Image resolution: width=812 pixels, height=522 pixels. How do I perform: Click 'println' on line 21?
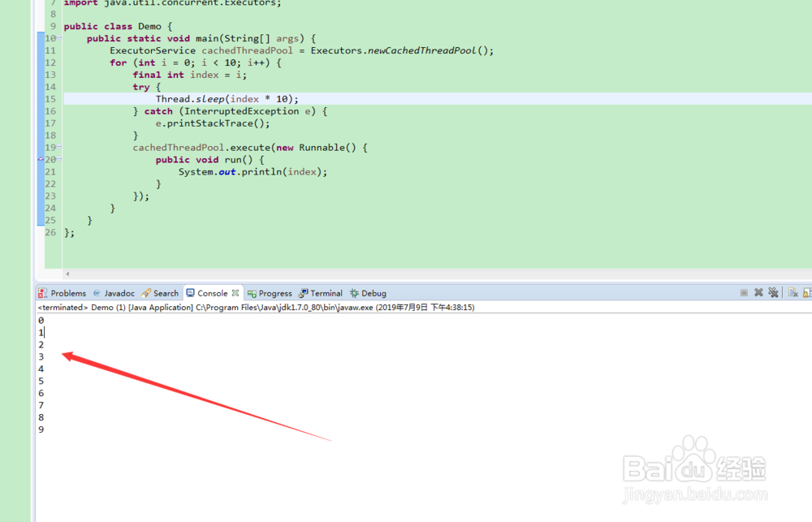click(x=262, y=172)
